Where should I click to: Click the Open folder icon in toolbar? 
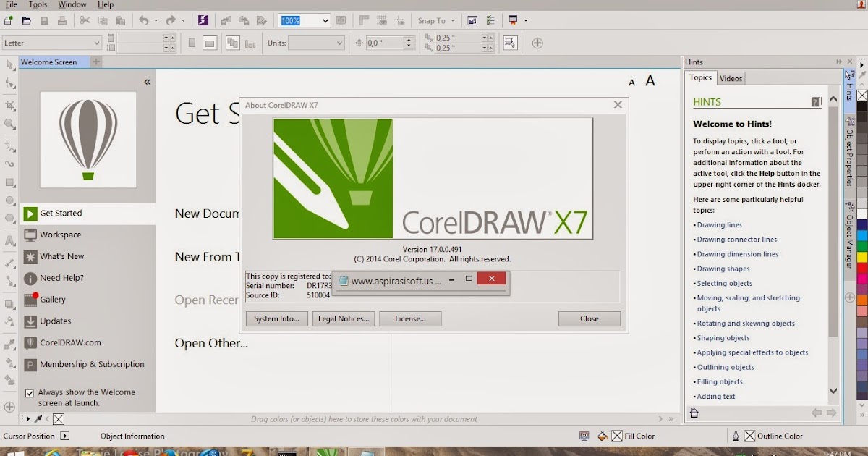(27, 20)
